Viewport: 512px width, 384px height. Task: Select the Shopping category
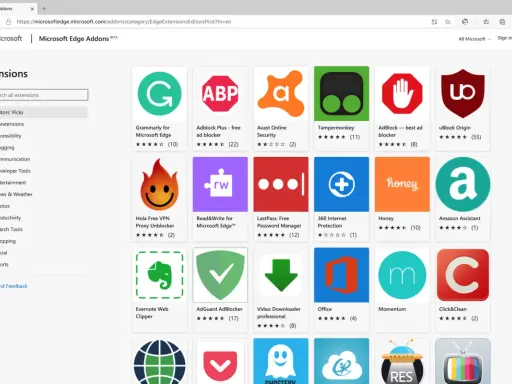(8, 241)
